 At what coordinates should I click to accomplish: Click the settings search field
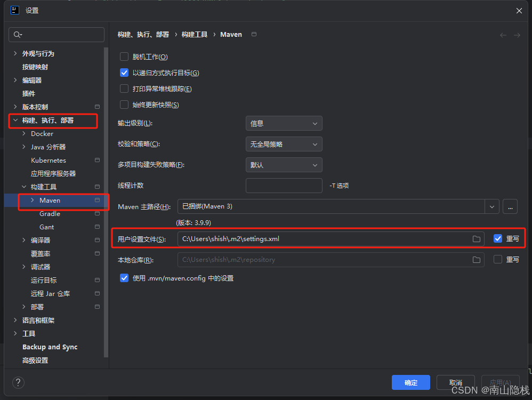pos(57,35)
